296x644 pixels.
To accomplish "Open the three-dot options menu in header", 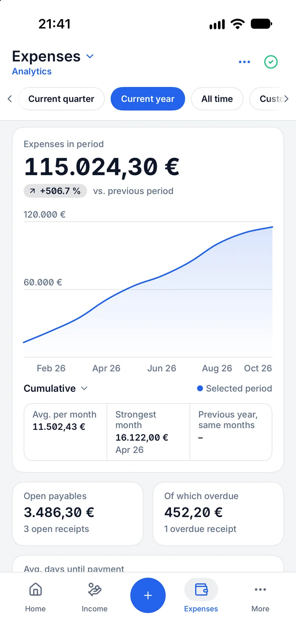I will pos(244,62).
